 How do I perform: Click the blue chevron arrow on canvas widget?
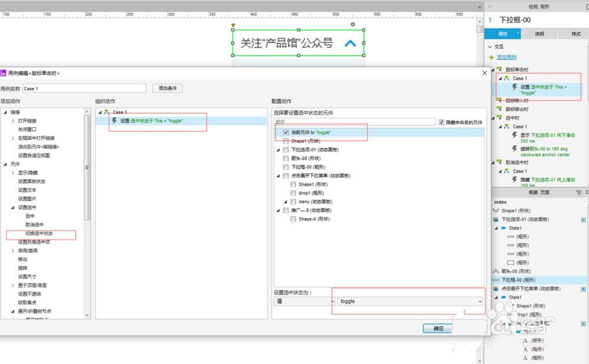[x=350, y=43]
